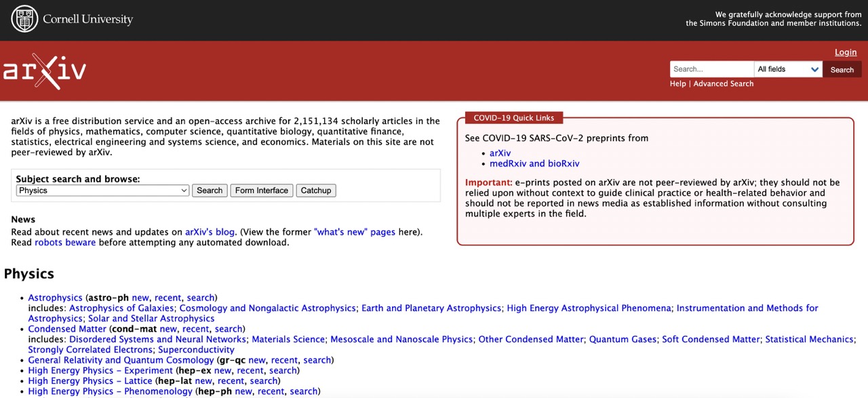Open Cosmology and Nongalactic Astrophysics link
868x398 pixels.
pos(267,308)
